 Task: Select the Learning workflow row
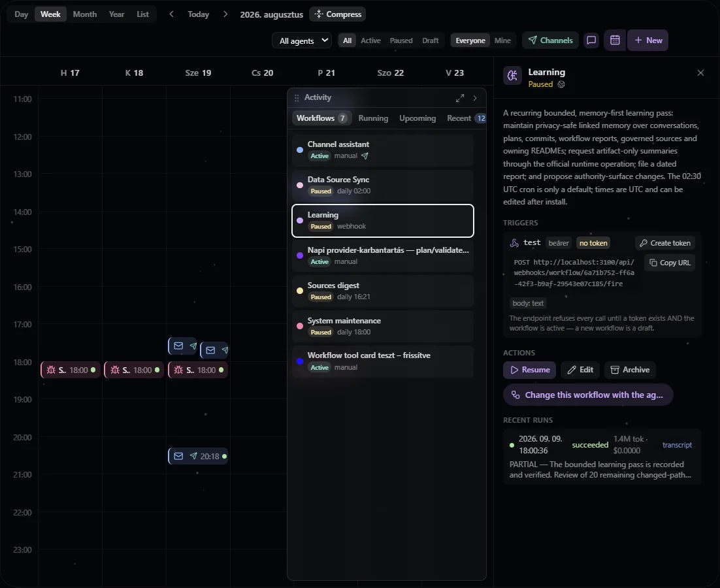pyautogui.click(x=382, y=221)
